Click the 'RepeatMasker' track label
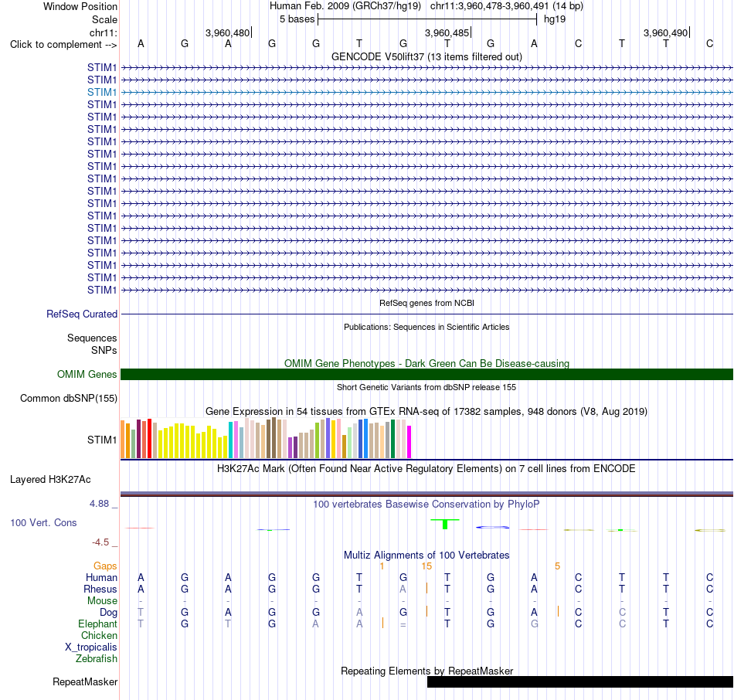This screenshot has height=700, width=734. click(85, 681)
